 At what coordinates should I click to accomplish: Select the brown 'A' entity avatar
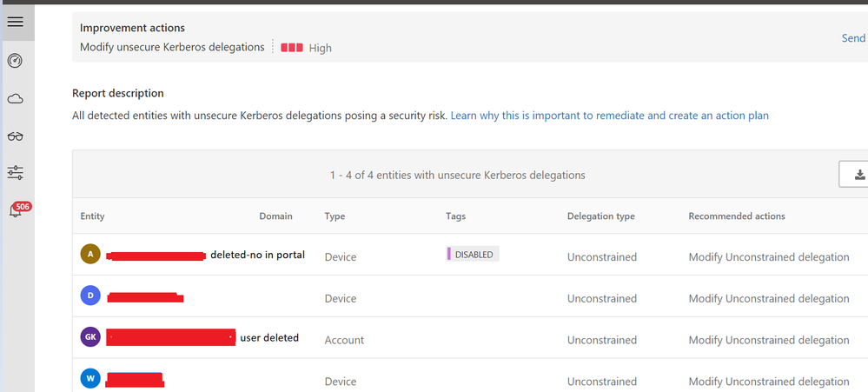(89, 254)
